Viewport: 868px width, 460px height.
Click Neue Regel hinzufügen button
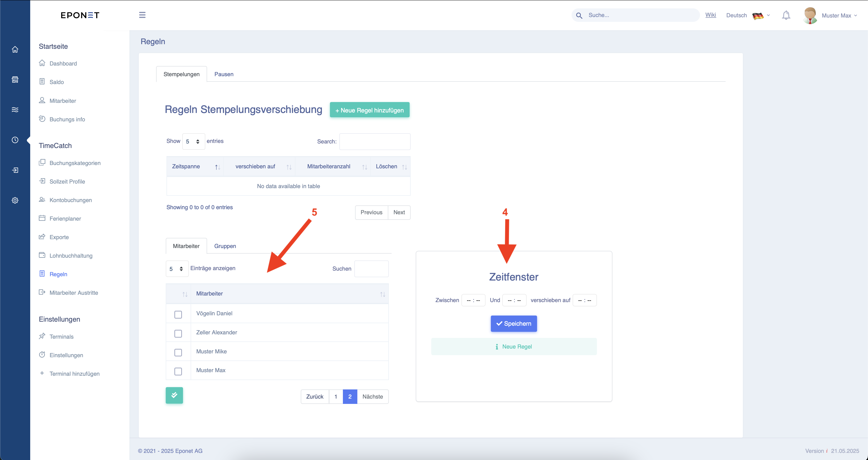click(370, 110)
